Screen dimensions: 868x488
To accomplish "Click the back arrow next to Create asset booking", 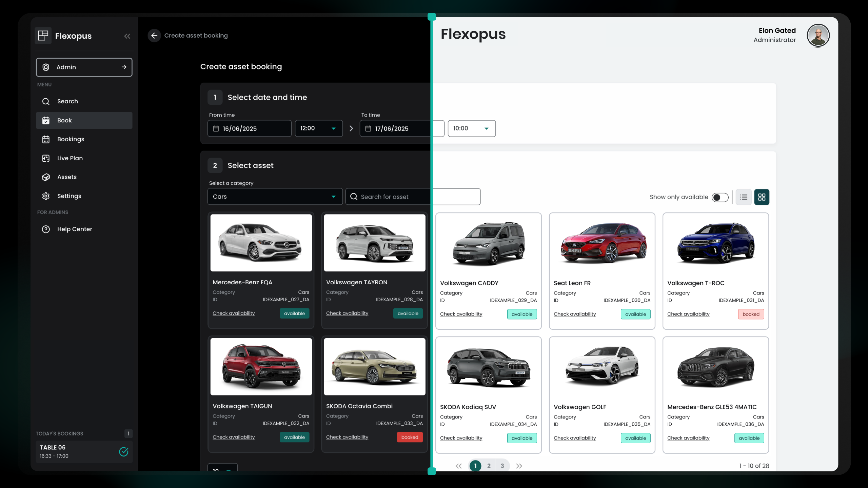I will click(x=154, y=36).
